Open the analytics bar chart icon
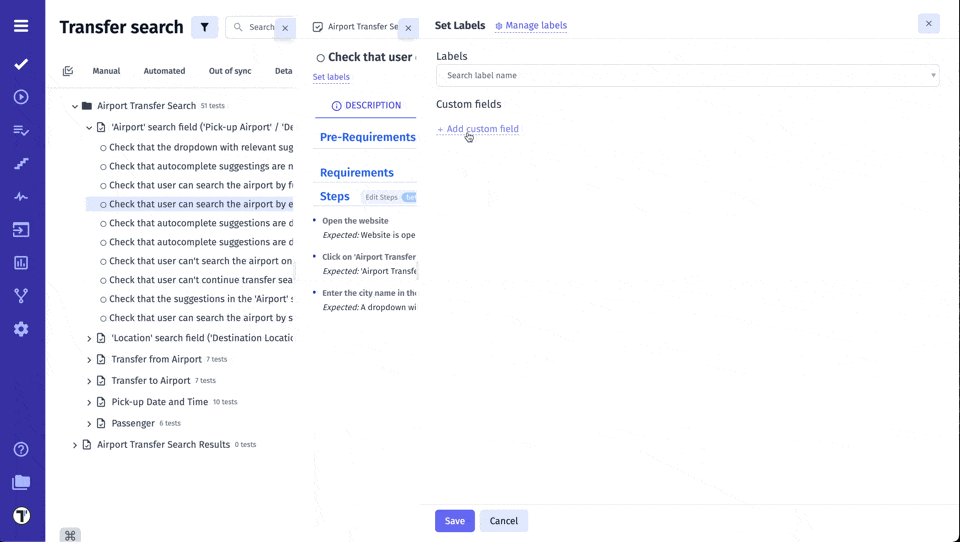 point(21,263)
